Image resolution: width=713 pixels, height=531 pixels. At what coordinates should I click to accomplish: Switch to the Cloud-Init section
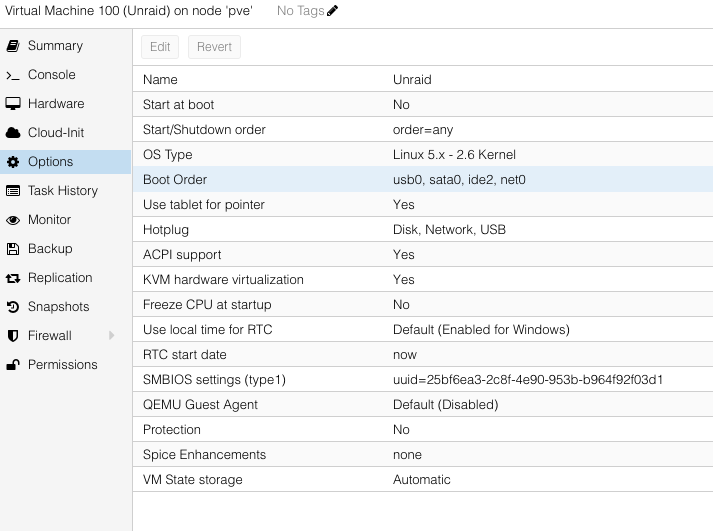point(65,133)
